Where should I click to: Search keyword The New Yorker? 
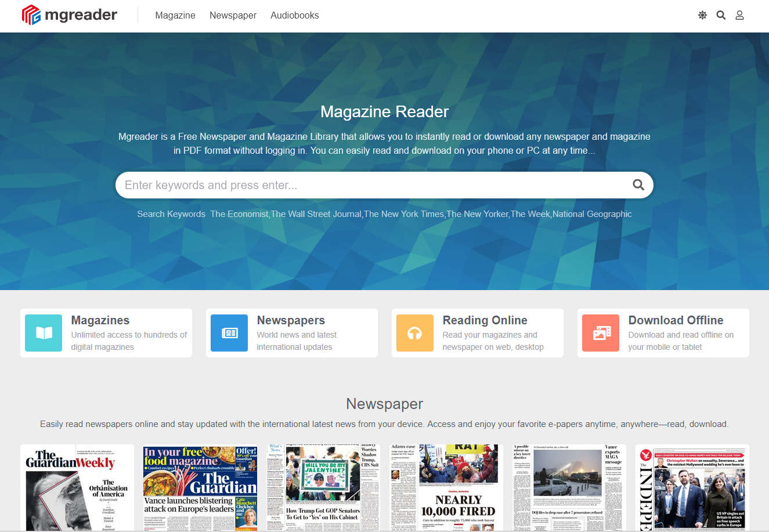tap(478, 214)
